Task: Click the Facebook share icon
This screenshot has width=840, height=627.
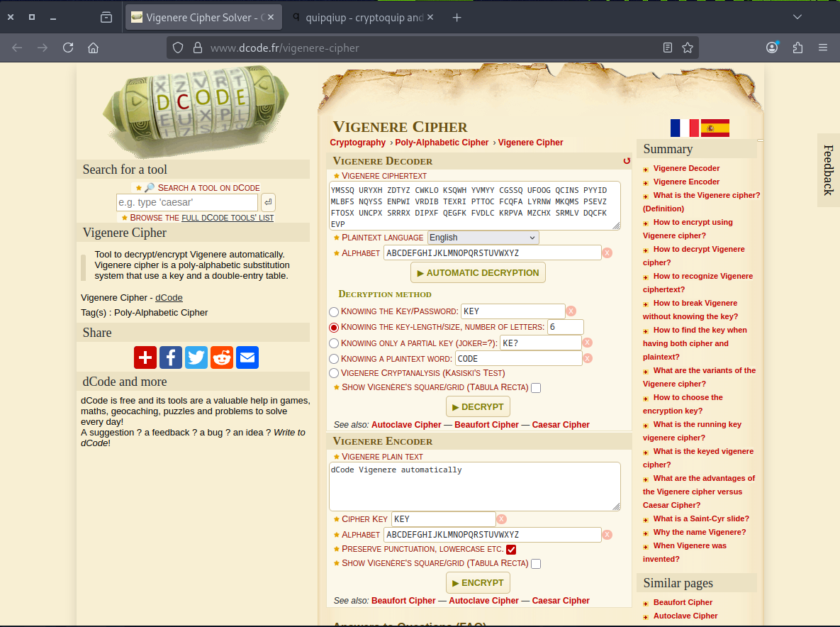Action: tap(171, 357)
